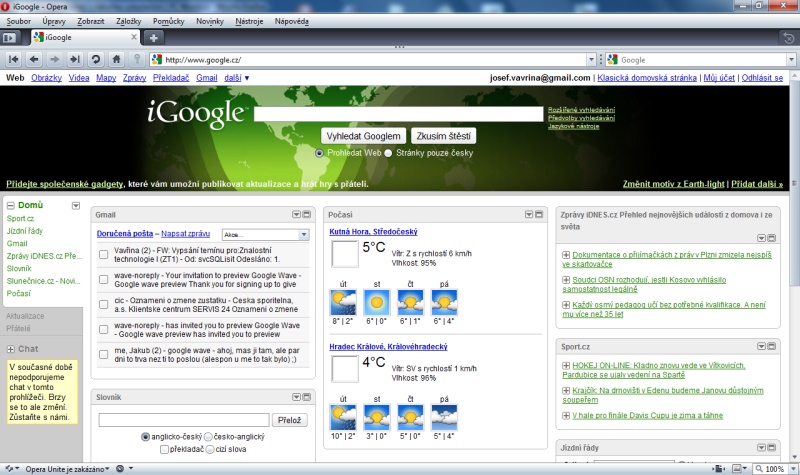
Task: Open the další menu in Google bar
Action: [x=236, y=78]
